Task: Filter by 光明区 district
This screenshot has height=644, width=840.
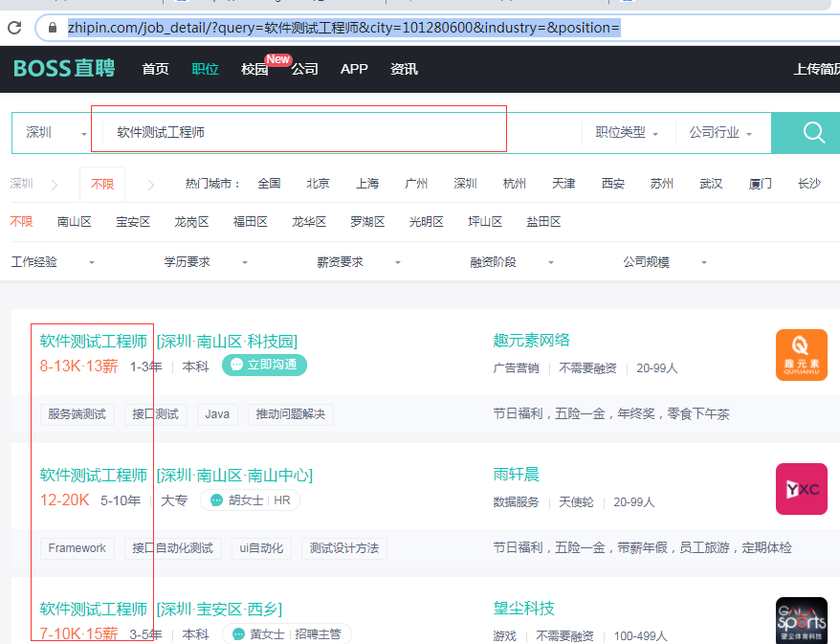Action: click(427, 222)
